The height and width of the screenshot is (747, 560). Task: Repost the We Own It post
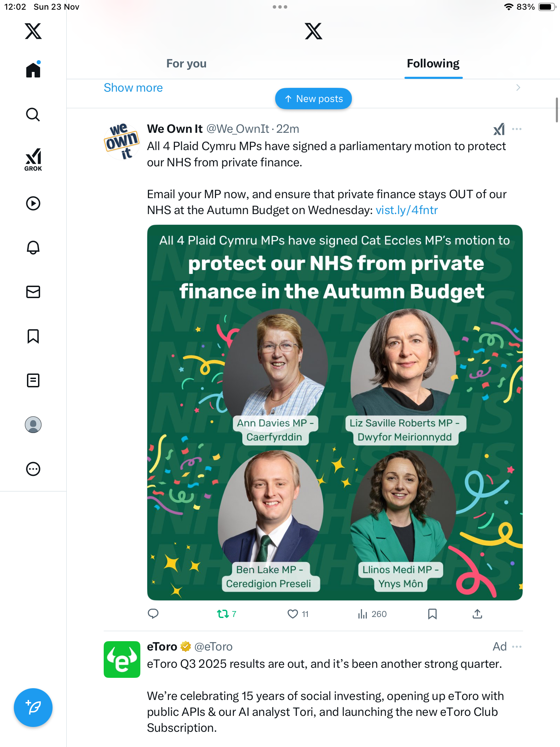click(x=223, y=614)
